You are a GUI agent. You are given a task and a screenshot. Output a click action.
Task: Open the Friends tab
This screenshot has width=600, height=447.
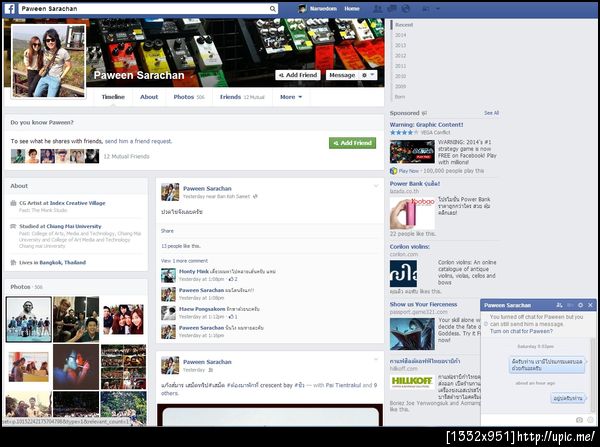click(242, 97)
